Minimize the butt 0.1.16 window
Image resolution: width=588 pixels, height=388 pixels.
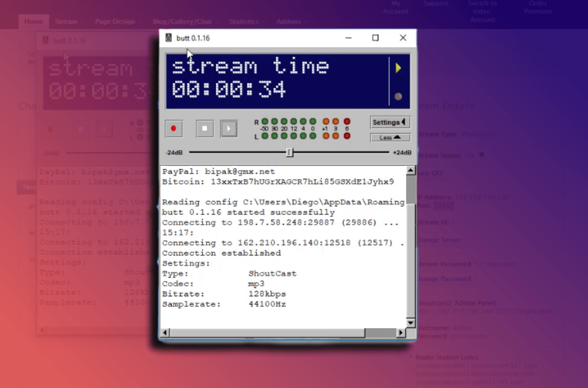(349, 38)
